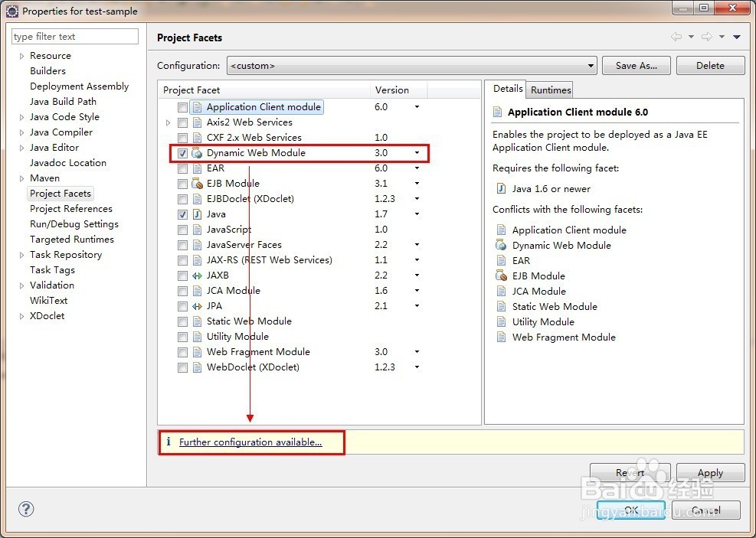Select the Details tab
Viewport: 756px width, 538px height.
pos(508,89)
